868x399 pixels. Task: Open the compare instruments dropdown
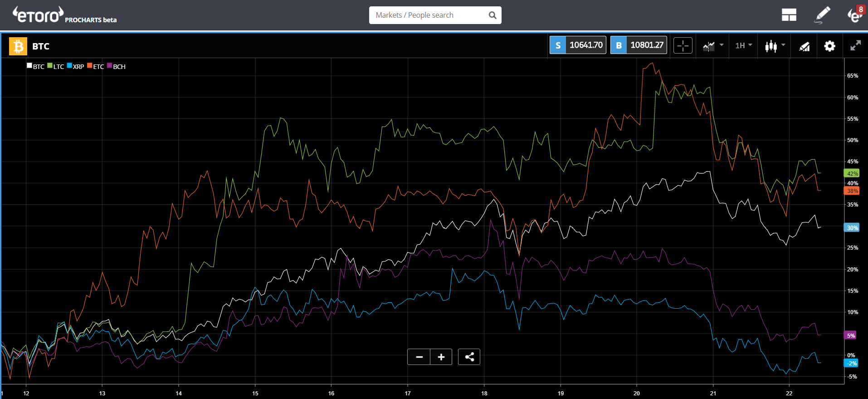coord(713,46)
